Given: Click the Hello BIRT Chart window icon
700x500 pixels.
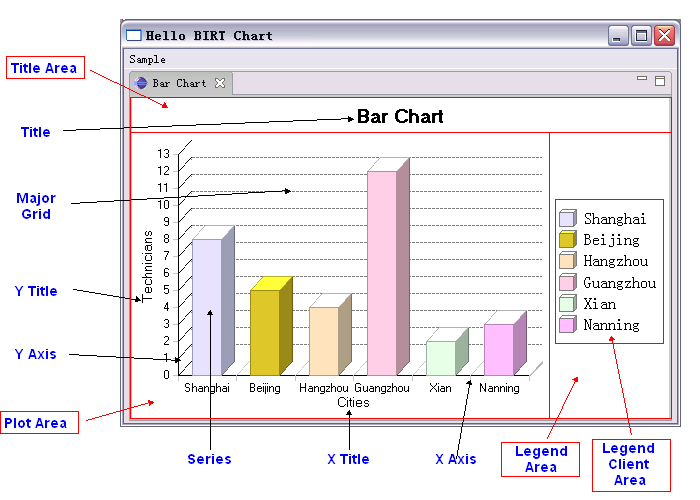Looking at the screenshot, I should [x=133, y=35].
